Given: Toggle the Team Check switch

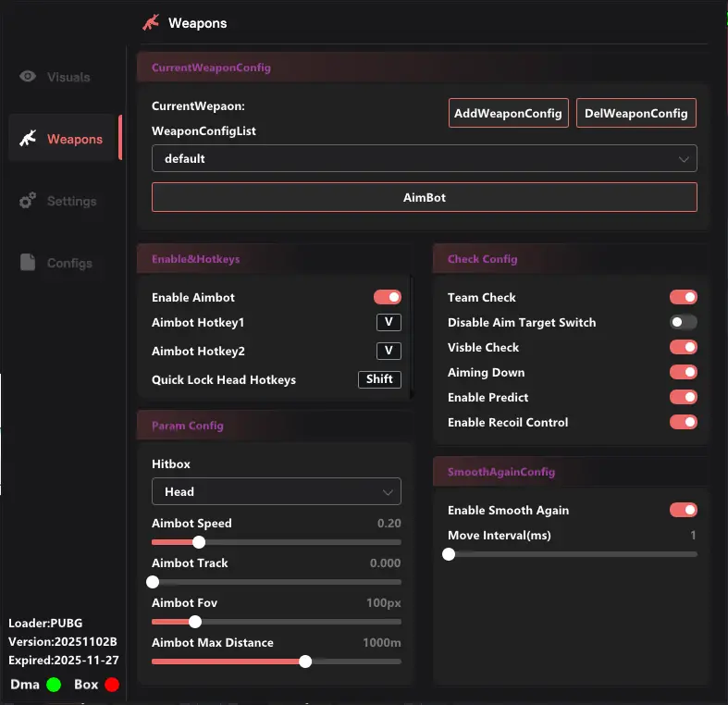Looking at the screenshot, I should coord(683,297).
